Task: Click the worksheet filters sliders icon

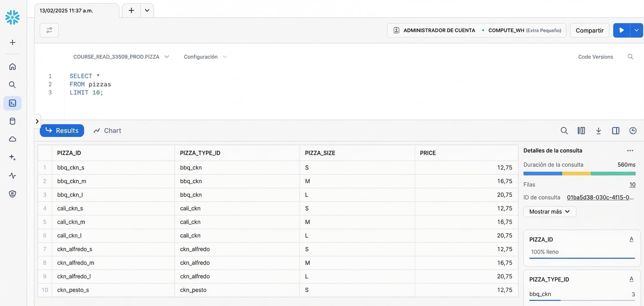Action: point(49,30)
